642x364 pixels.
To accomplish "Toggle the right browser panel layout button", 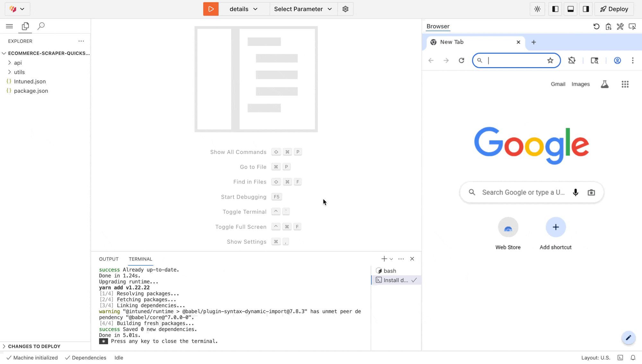I will click(586, 9).
